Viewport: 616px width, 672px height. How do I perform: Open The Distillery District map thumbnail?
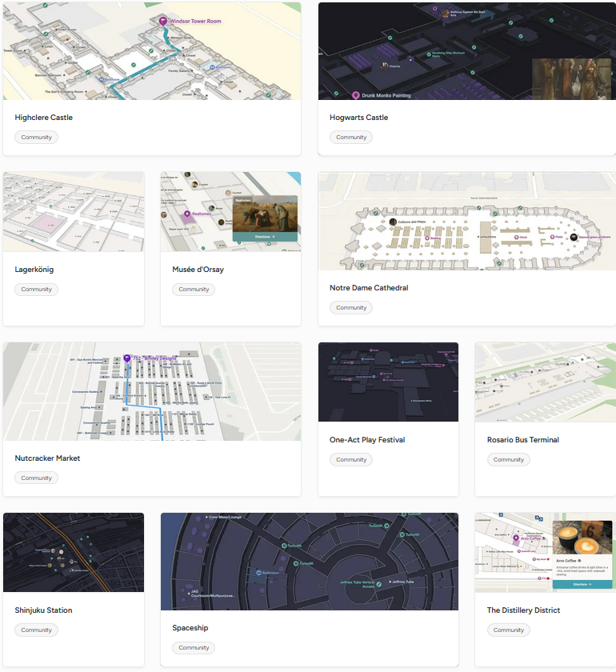(546, 553)
